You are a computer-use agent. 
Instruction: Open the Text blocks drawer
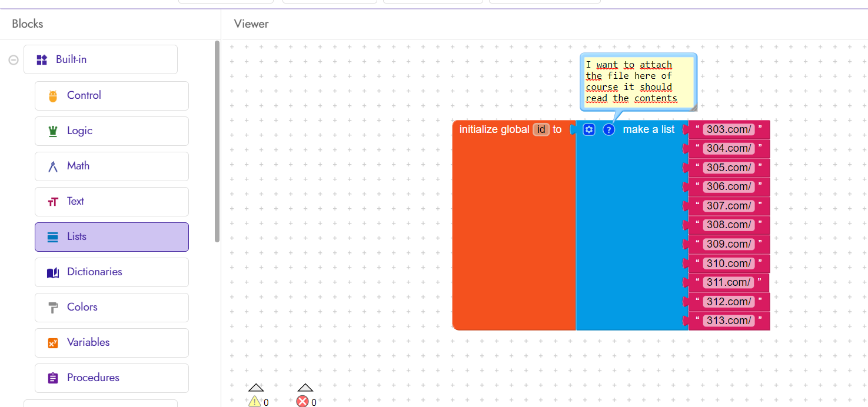[112, 201]
